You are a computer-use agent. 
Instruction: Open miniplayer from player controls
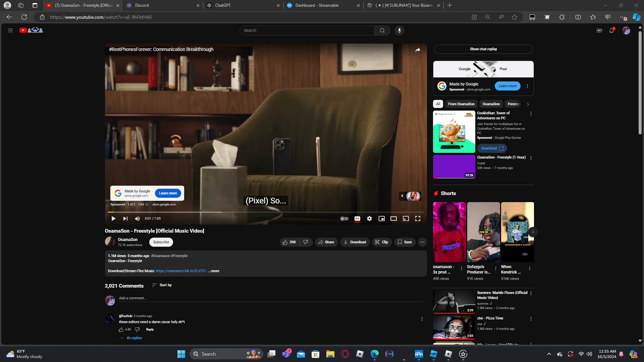(381, 219)
